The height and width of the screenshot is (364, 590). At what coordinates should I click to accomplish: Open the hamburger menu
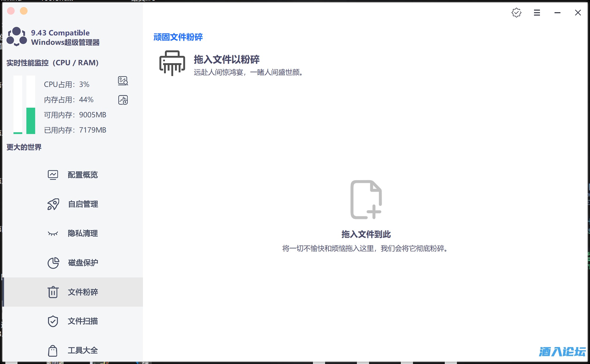pos(537,13)
